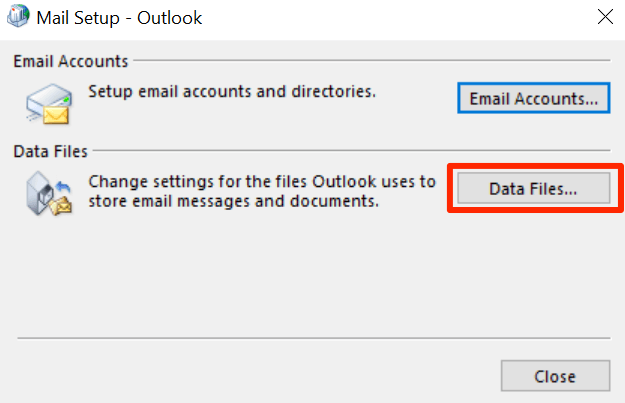The image size is (625, 403).
Task: Open the Email Accounts… dialog
Action: click(533, 99)
